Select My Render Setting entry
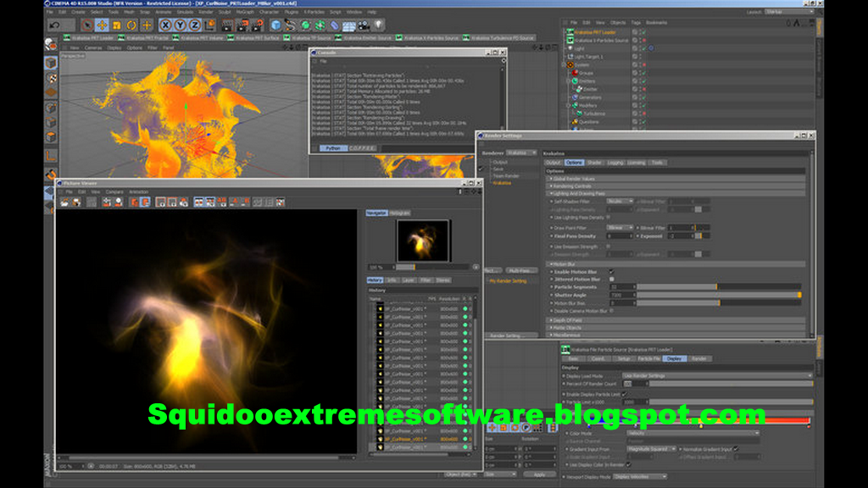The height and width of the screenshot is (488, 868). tap(508, 281)
